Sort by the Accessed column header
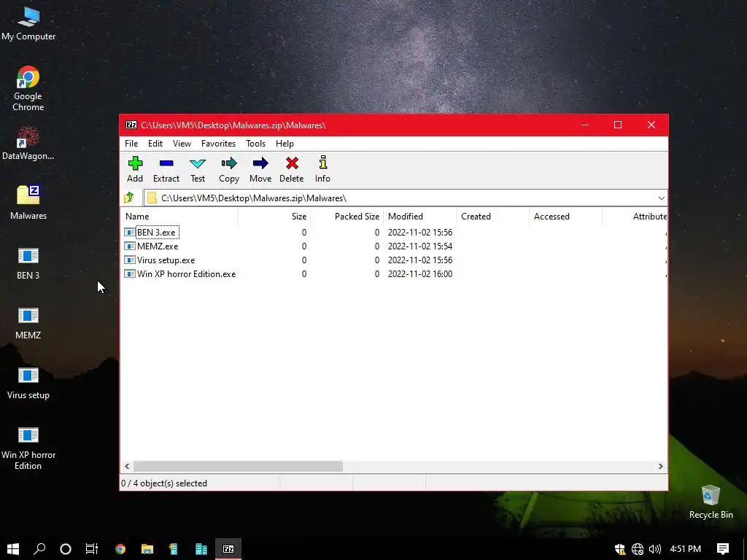 point(566,216)
